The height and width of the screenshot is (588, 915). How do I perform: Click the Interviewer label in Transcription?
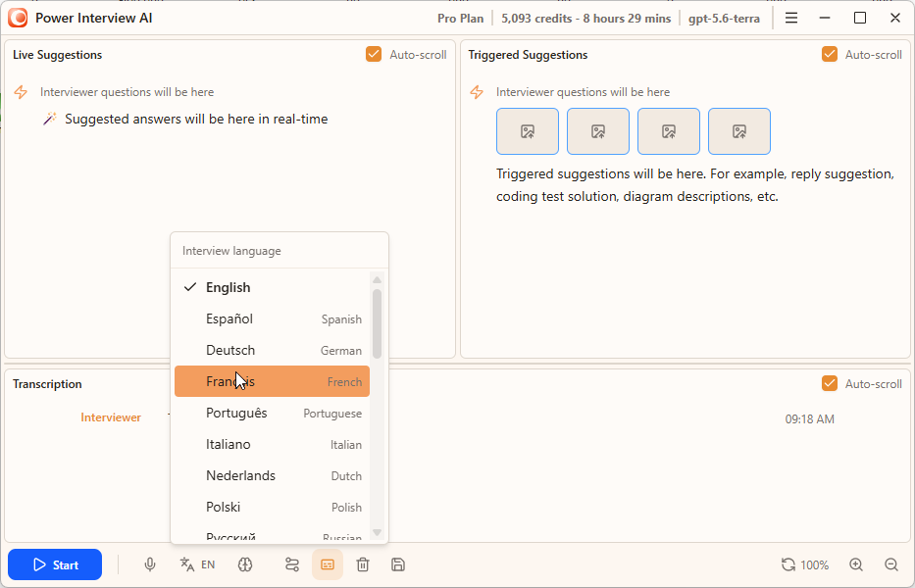click(111, 417)
